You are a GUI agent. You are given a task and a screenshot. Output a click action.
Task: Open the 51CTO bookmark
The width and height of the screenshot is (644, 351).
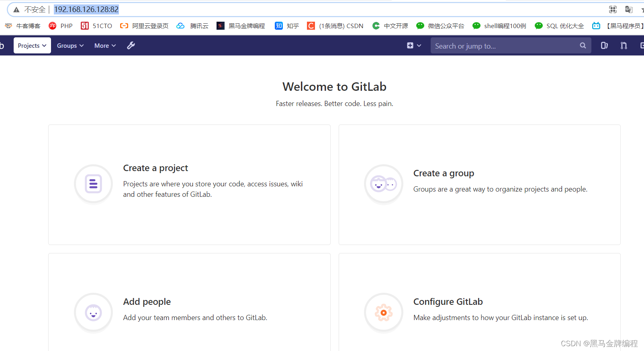point(96,26)
